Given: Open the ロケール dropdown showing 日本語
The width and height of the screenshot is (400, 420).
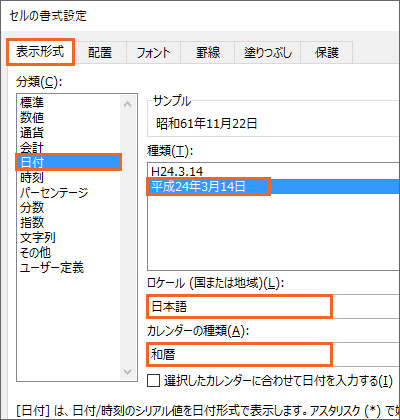Looking at the screenshot, I should (x=273, y=306).
